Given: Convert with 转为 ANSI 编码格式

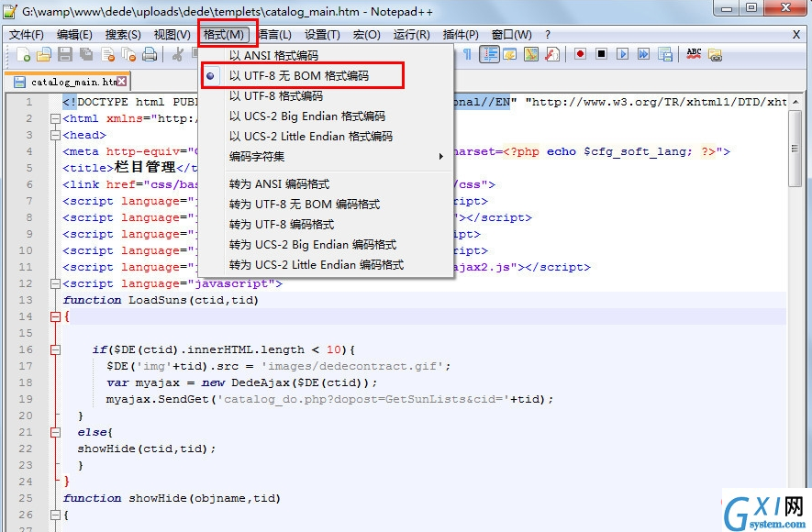Looking at the screenshot, I should coord(325,183).
